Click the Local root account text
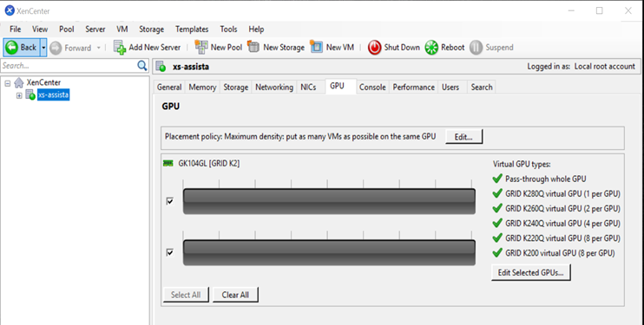 [x=605, y=66]
